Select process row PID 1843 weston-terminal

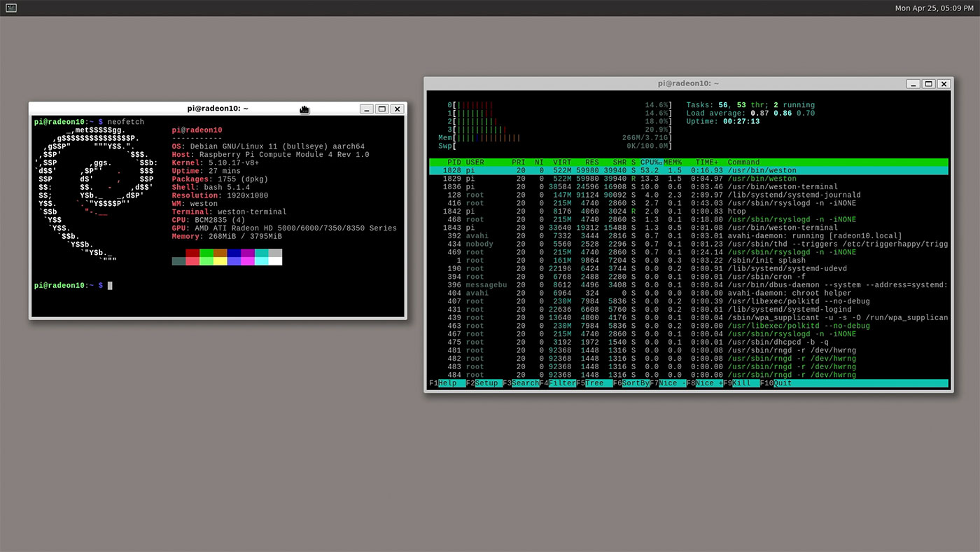[689, 228]
